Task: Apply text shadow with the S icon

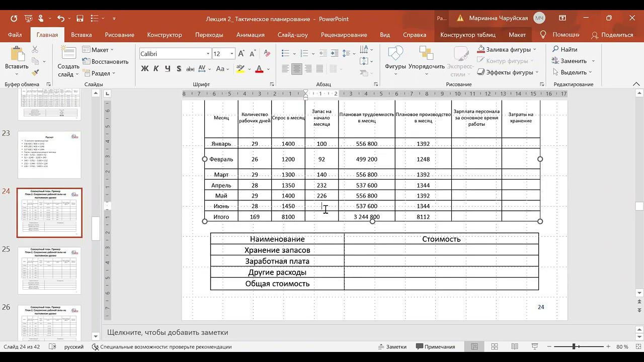Action: pos(179,69)
